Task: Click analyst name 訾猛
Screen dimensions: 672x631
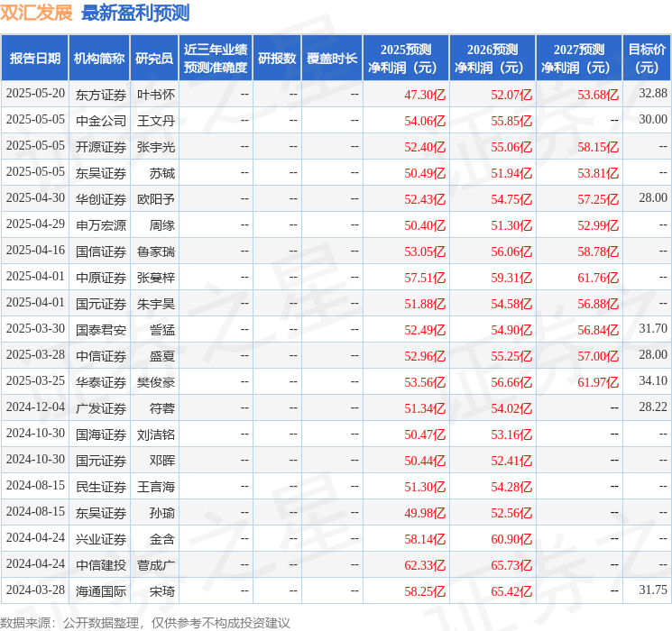Action: pyautogui.click(x=162, y=330)
